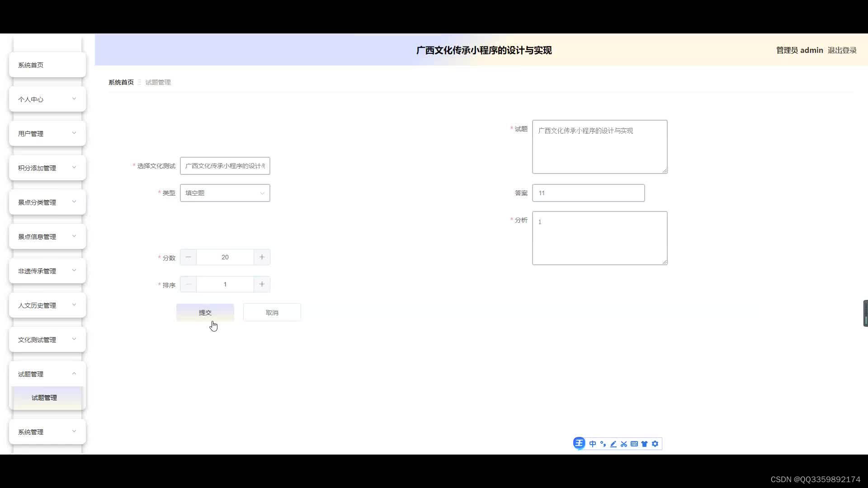The width and height of the screenshot is (868, 488).
Task: Click the 试题管理 breadcrumb text
Action: (x=158, y=82)
